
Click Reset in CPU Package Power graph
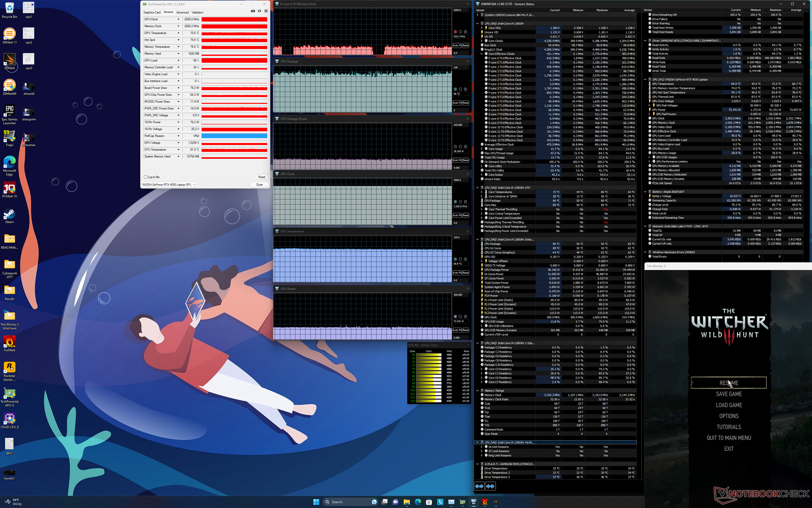click(x=466, y=160)
